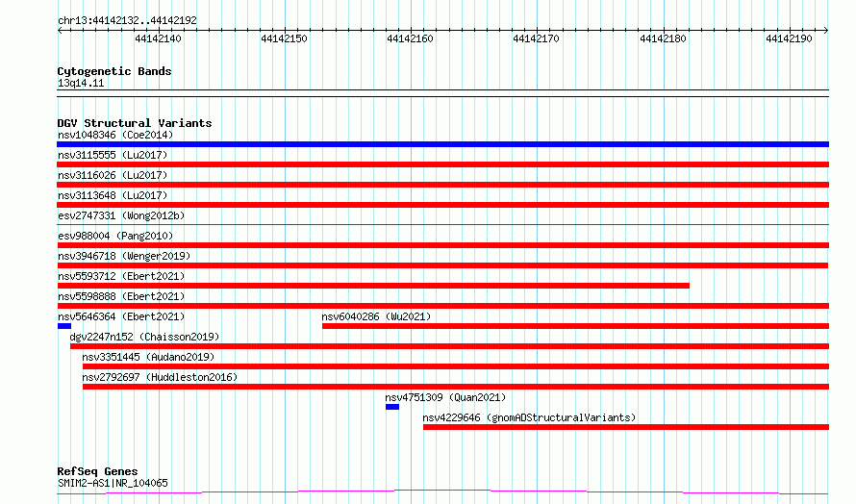Click the red bar under nsv5598888

pyautogui.click(x=442, y=306)
